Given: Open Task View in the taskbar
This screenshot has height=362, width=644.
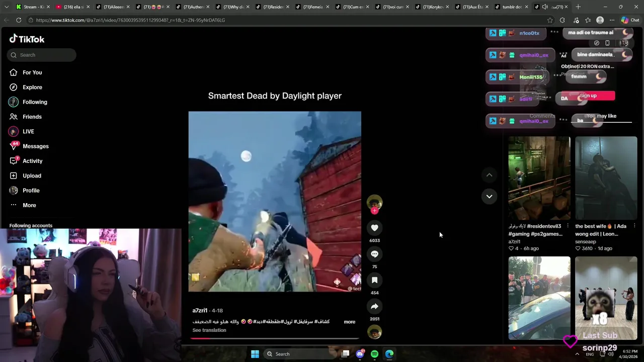Looking at the screenshot, I should pyautogui.click(x=346, y=354).
